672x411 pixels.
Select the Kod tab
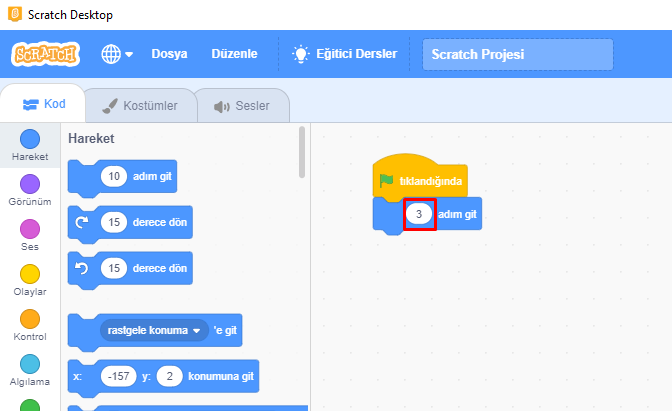click(x=43, y=105)
